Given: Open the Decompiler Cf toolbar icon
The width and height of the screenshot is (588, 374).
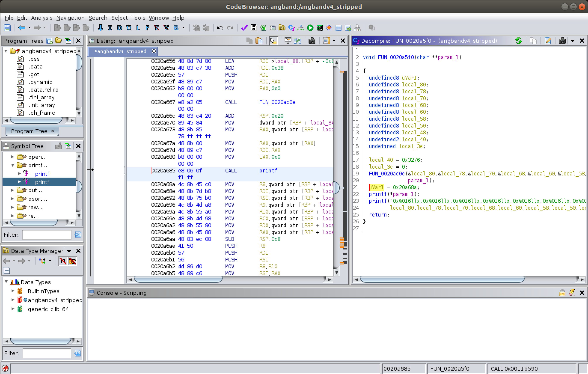Looking at the screenshot, I should (x=291, y=28).
